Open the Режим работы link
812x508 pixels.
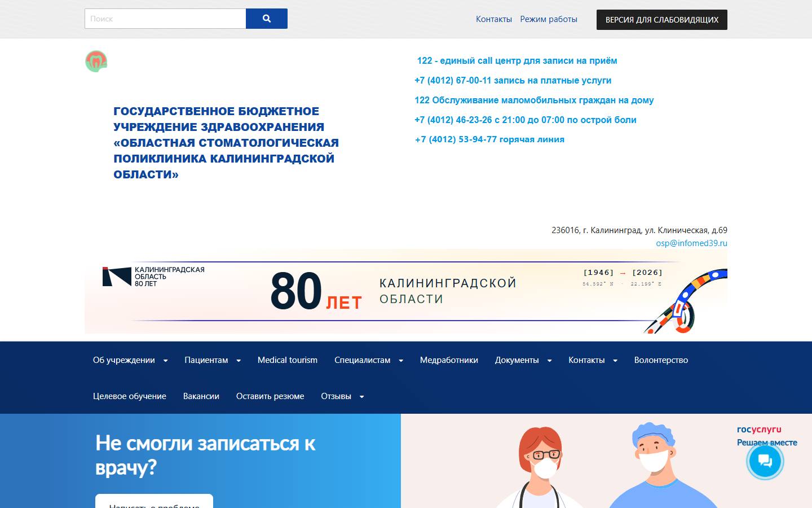click(549, 19)
